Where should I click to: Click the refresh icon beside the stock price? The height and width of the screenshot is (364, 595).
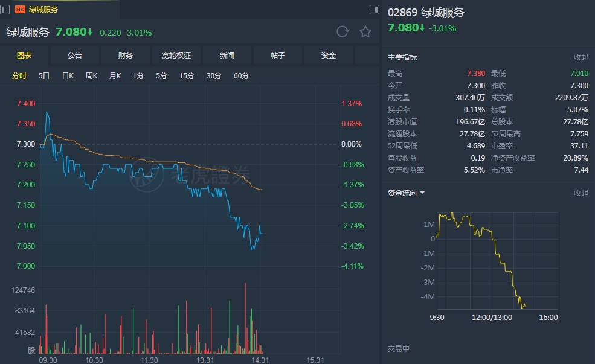click(343, 32)
